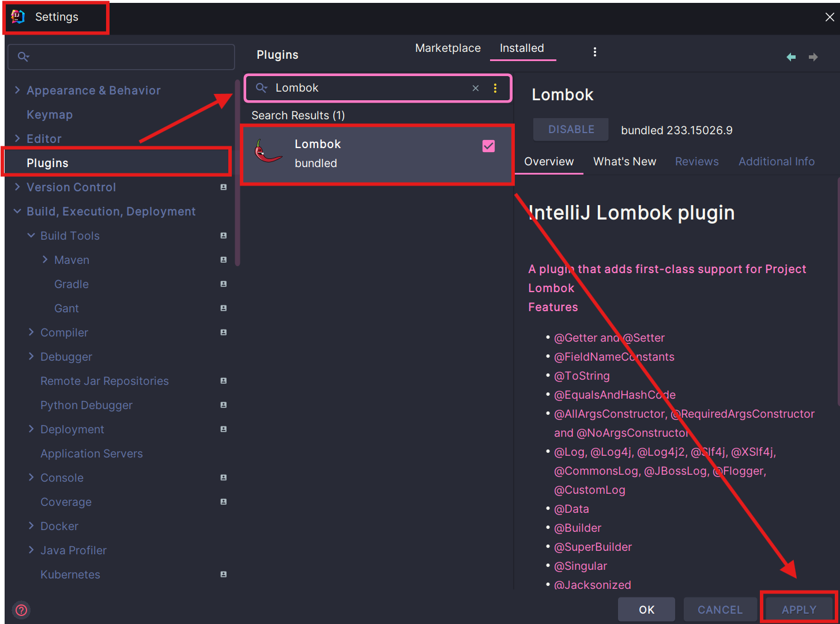Open Gant build tool settings
Viewport: 840px width, 624px height.
[x=66, y=308]
